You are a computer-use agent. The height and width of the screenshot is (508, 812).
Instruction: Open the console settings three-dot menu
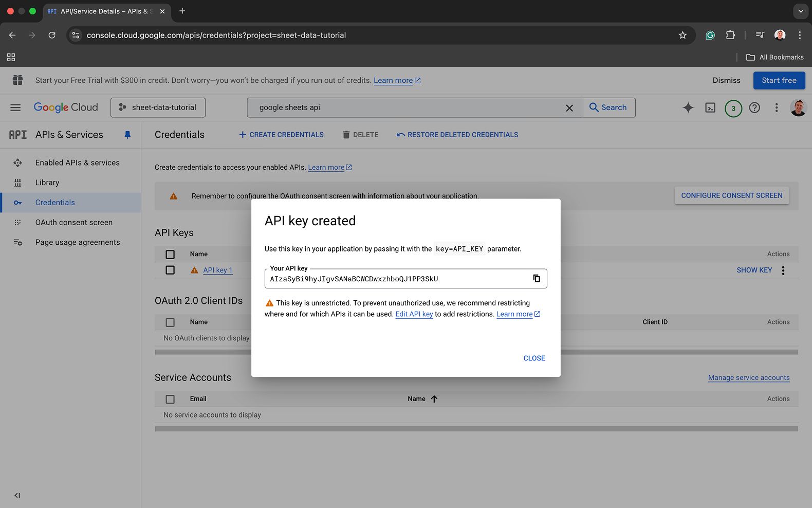coord(777,107)
